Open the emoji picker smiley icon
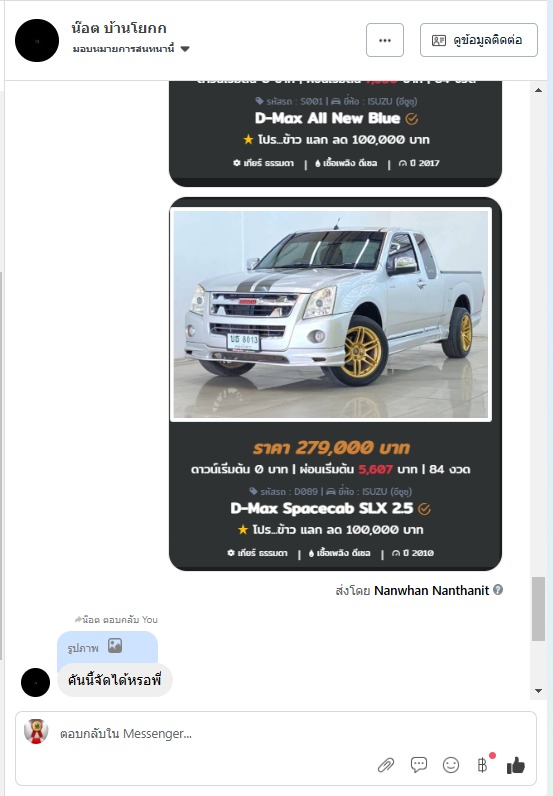This screenshot has width=553, height=796. pyautogui.click(x=451, y=765)
